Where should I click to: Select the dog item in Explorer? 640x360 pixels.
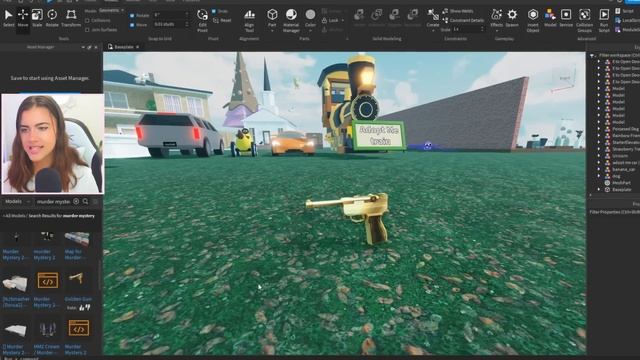[x=617, y=176]
